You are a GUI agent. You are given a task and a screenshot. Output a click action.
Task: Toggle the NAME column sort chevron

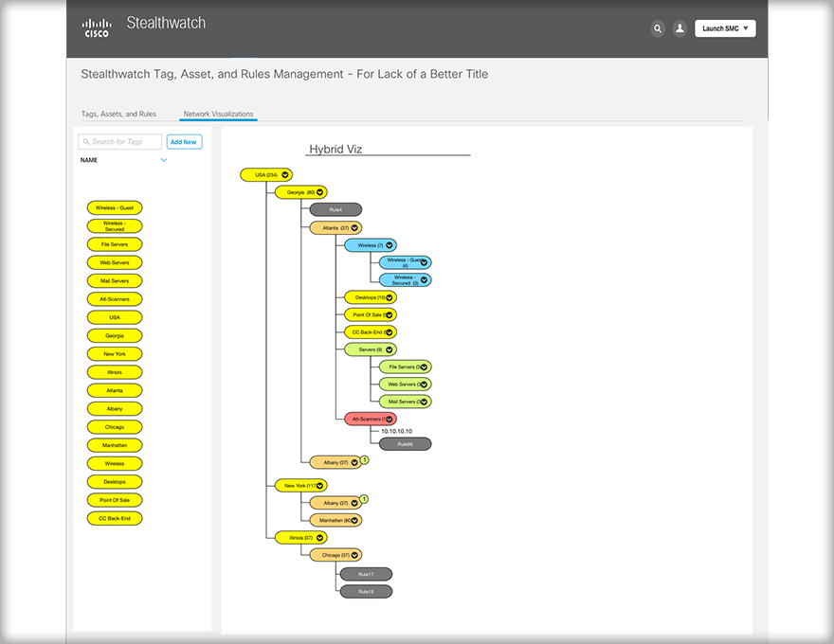click(x=164, y=160)
